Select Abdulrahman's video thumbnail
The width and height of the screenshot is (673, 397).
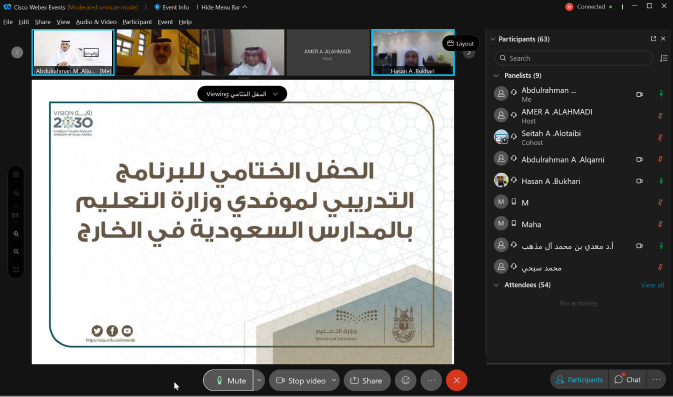pyautogui.click(x=73, y=52)
